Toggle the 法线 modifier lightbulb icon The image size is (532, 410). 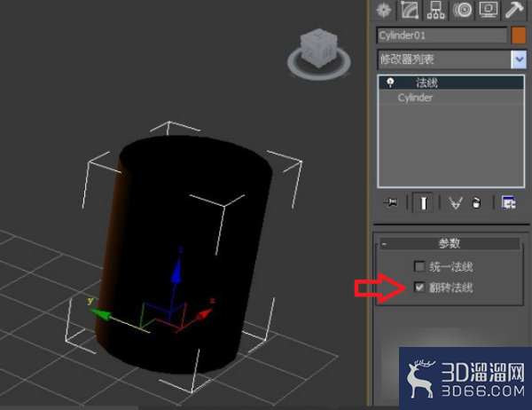(390, 83)
